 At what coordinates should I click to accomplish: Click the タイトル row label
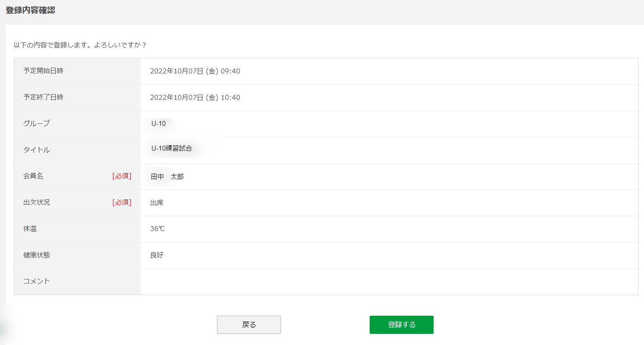[x=37, y=150]
